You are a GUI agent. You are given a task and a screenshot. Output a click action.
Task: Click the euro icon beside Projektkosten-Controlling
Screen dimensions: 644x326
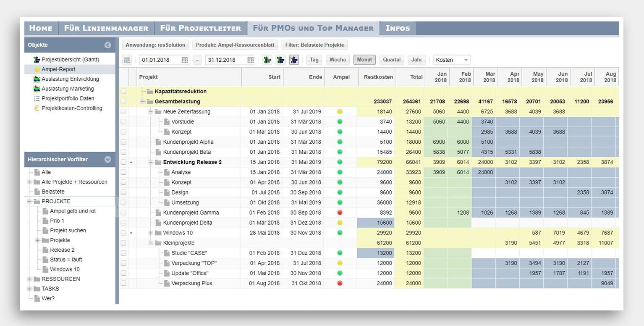[37, 108]
